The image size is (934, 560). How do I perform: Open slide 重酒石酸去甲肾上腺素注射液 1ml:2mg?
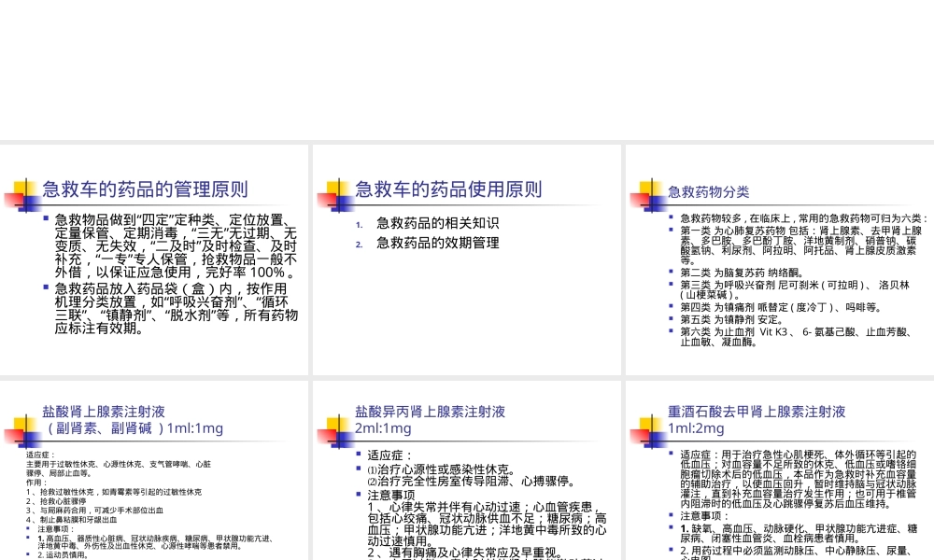click(780, 470)
